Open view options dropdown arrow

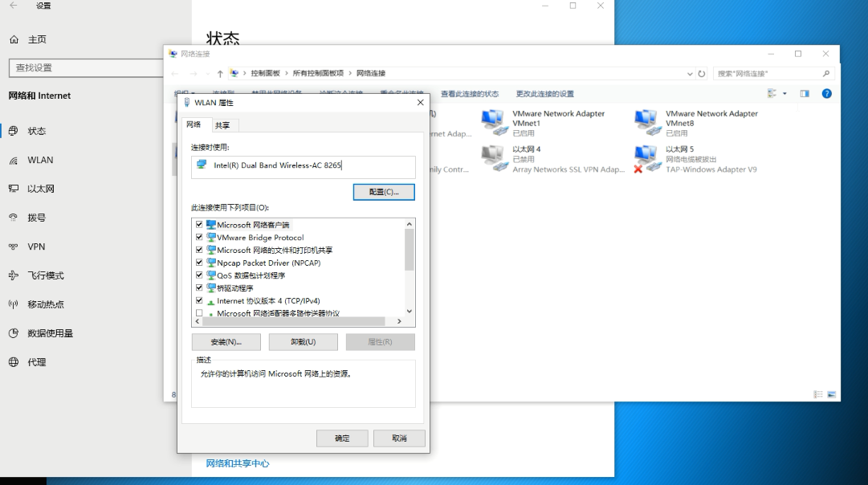pyautogui.click(x=784, y=94)
